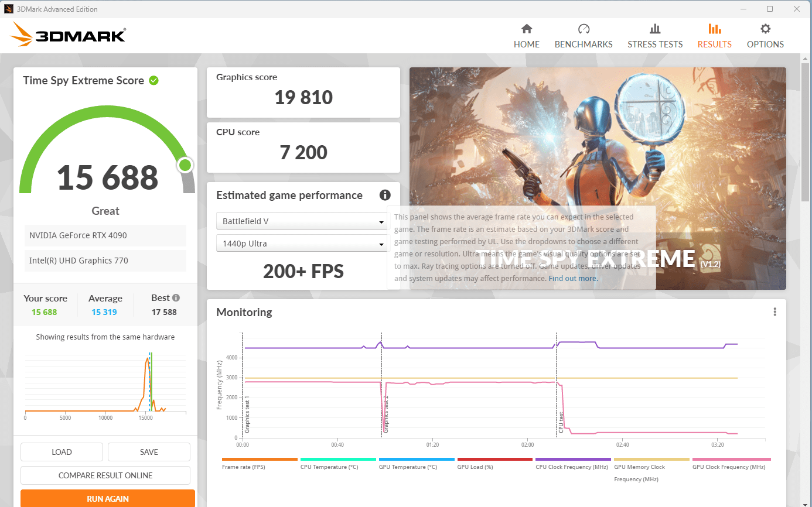
Task: Toggle the GPU Load (%) legend swatch
Action: point(495,460)
